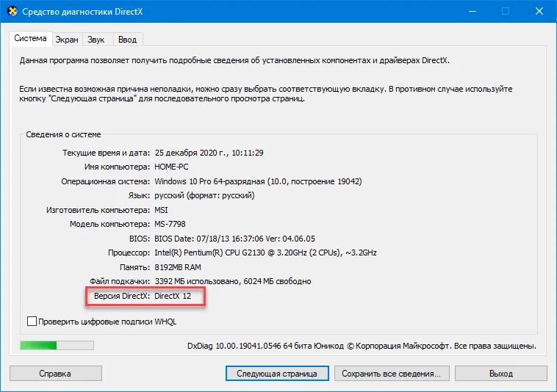Viewport: 557px width, 392px height.
Task: Switch to the Ввод tab
Action: coord(128,40)
